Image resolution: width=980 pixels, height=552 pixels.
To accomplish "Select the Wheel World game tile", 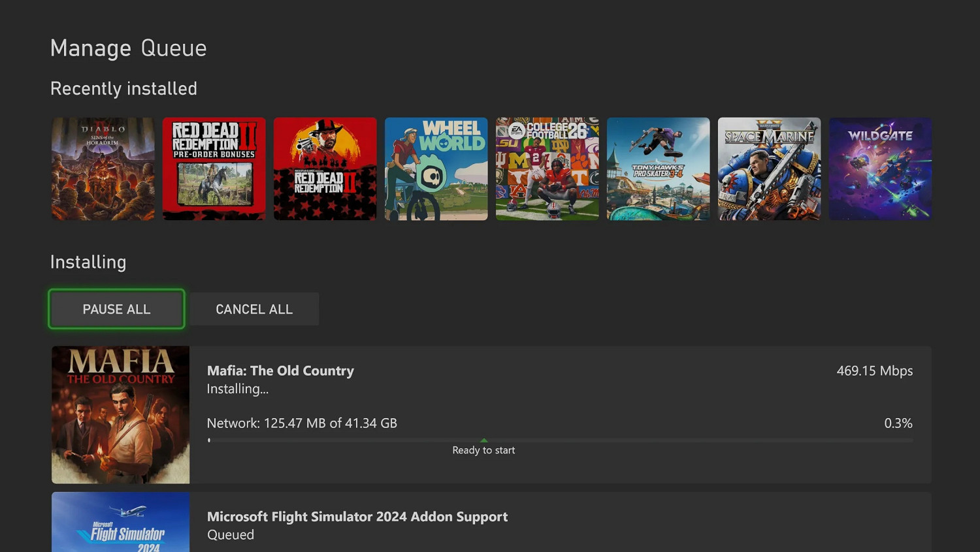I will 436,169.
